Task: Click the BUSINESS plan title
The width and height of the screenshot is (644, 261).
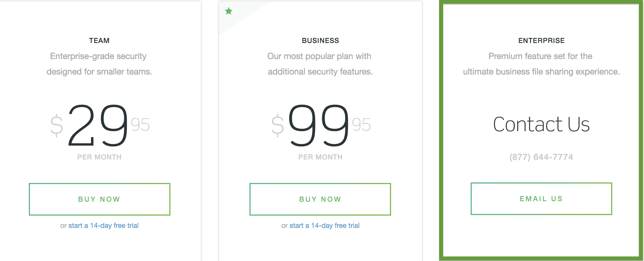Action: tap(320, 41)
